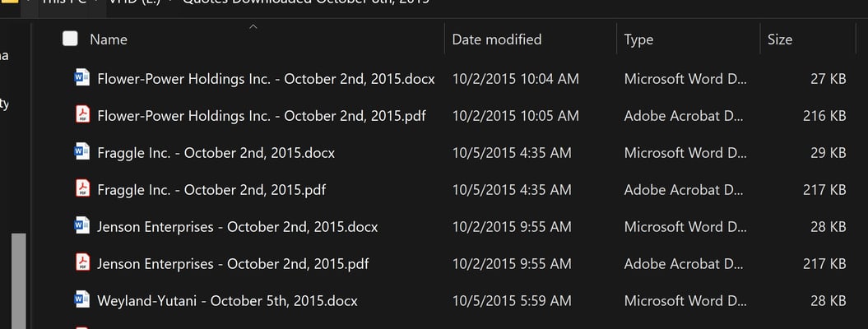Click PDF icon of Flower-Power Holdings pdf
Image resolution: width=868 pixels, height=329 pixels.
coord(82,115)
